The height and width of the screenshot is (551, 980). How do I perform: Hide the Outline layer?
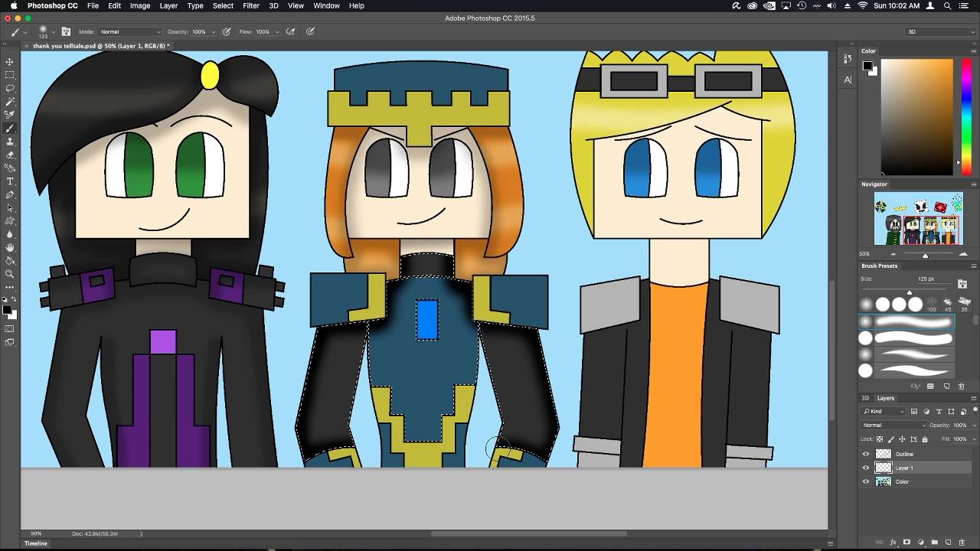pos(866,454)
